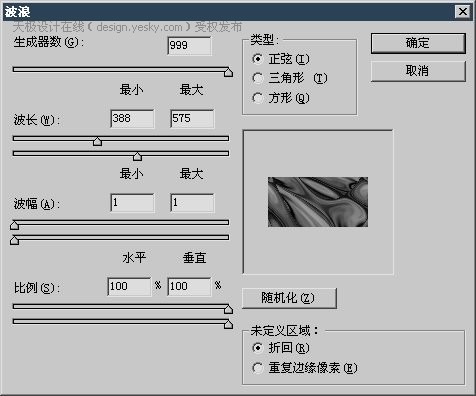476x396 pixels.
Task: Click the 随机化 (Randomize) button
Action: (289, 298)
